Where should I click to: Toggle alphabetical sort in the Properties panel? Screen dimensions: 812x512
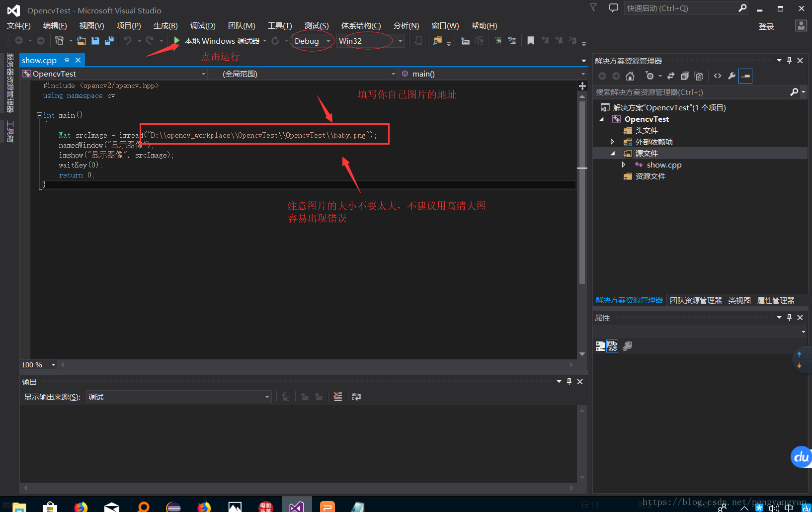pos(612,346)
